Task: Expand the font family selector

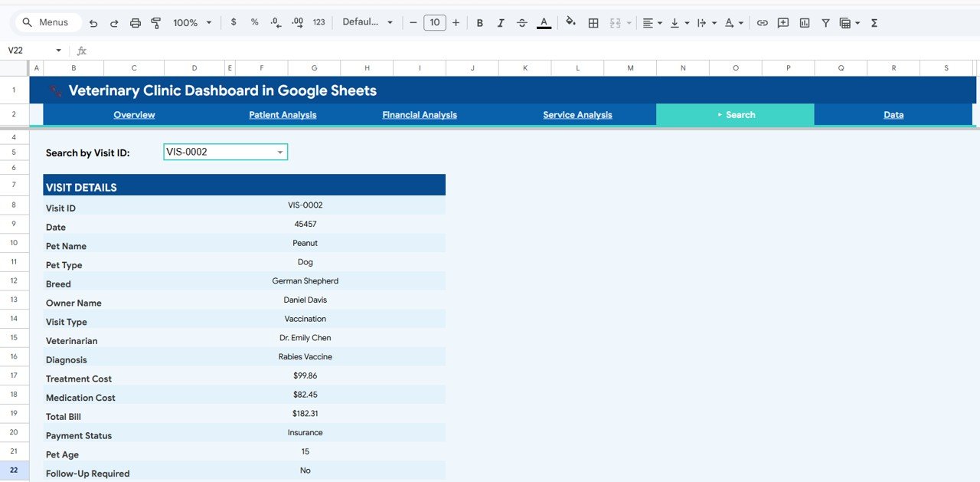Action: 367,22
